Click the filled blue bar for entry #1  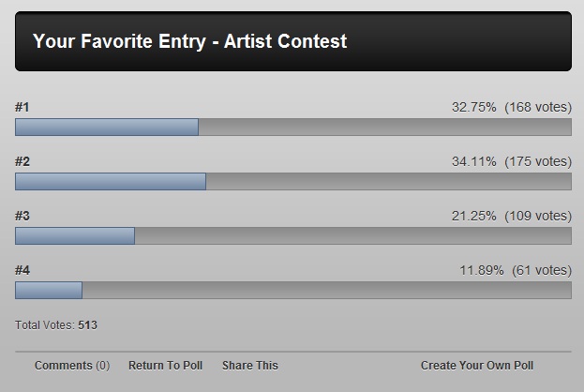pos(107,127)
